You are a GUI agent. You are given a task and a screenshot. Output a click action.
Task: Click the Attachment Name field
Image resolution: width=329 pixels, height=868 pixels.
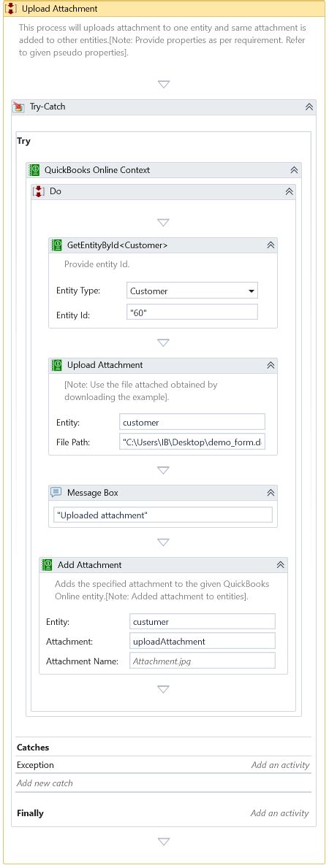(203, 661)
